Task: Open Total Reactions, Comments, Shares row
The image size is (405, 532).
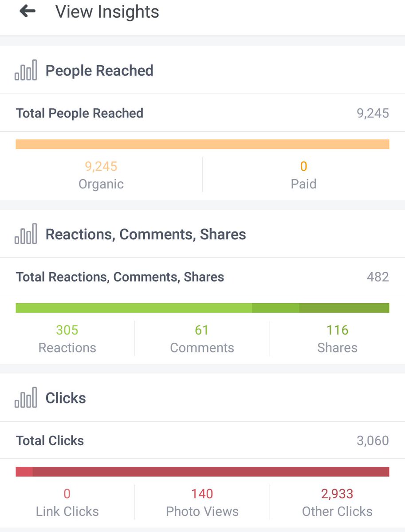Action: click(202, 277)
